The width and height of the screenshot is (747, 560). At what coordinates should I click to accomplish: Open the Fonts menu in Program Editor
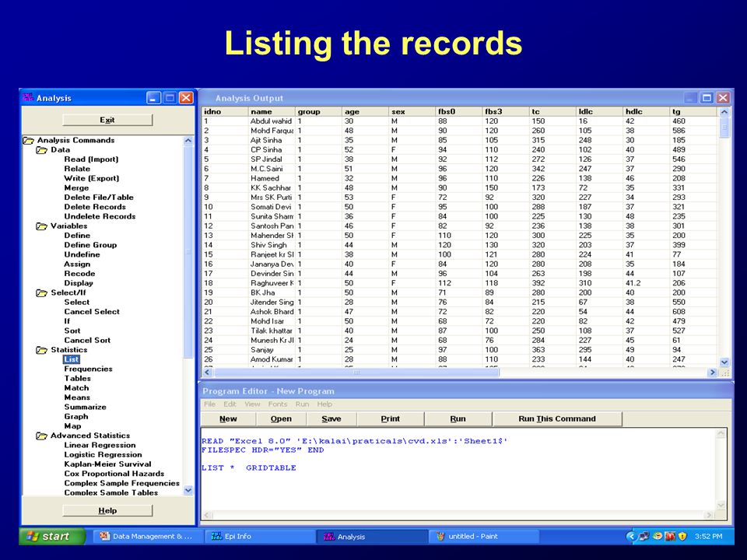point(278,404)
